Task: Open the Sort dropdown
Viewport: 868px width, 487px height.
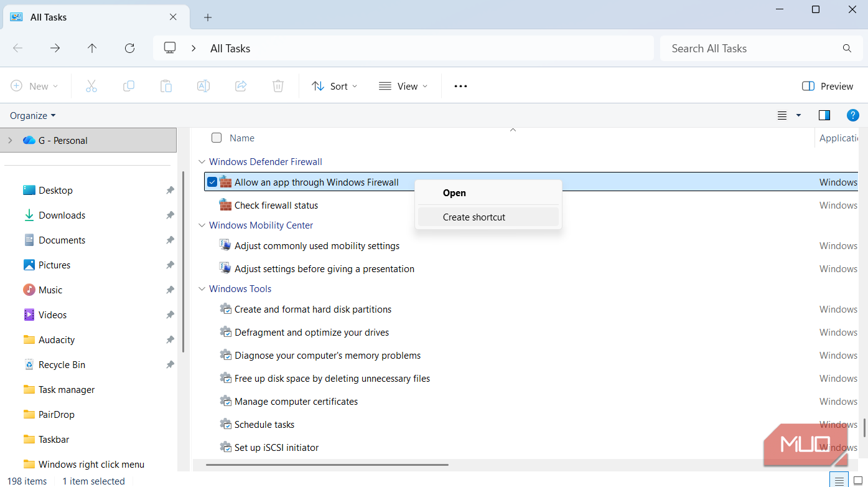Action: point(335,86)
